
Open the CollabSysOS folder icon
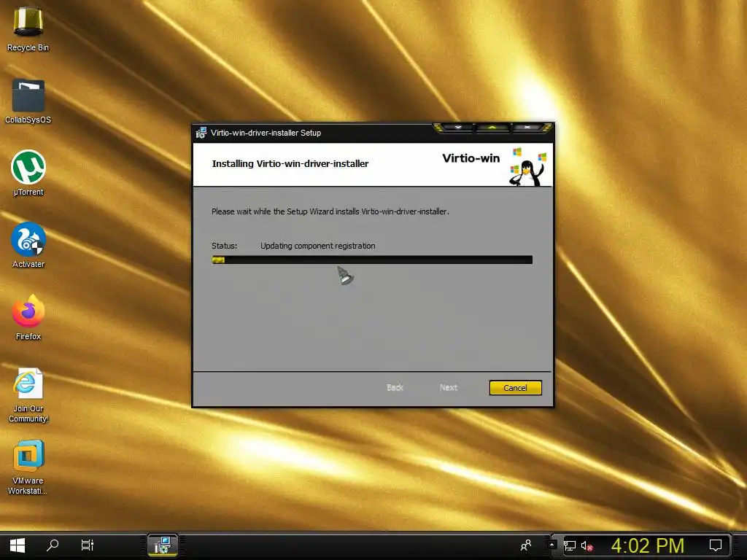click(x=28, y=101)
